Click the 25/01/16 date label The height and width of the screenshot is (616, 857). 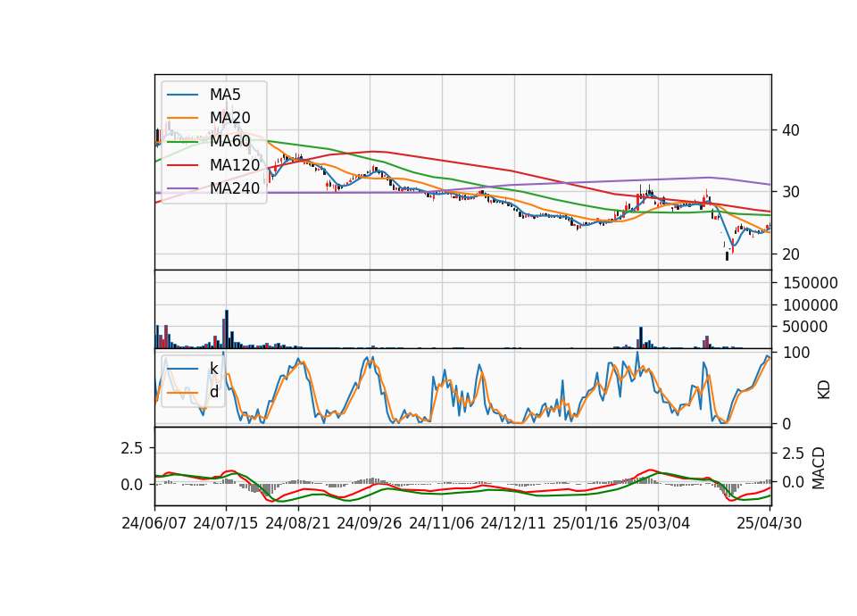(x=586, y=523)
